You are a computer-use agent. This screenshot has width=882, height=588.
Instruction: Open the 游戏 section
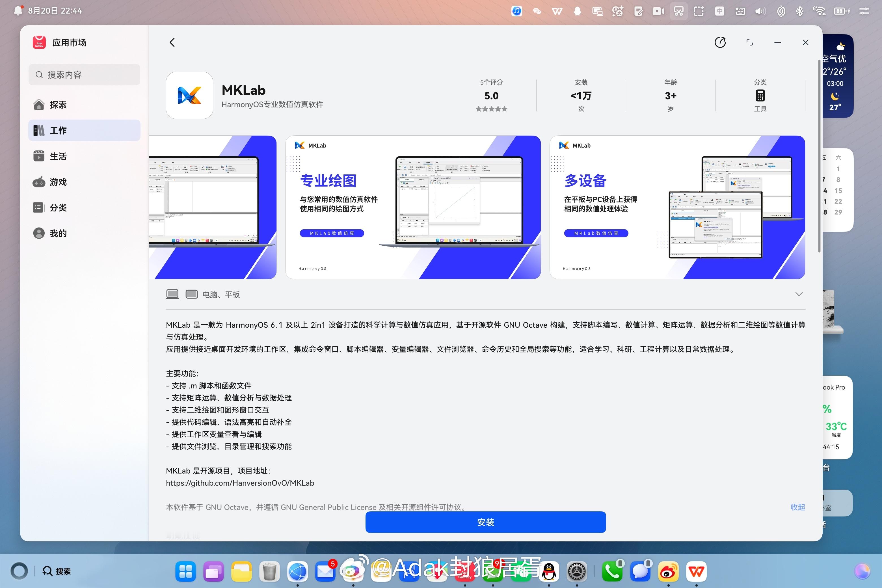pyautogui.click(x=84, y=182)
